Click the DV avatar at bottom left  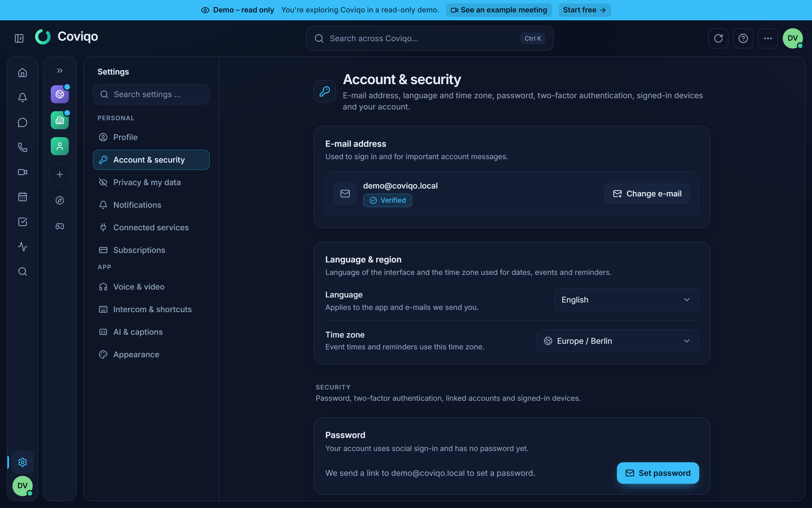tap(23, 486)
